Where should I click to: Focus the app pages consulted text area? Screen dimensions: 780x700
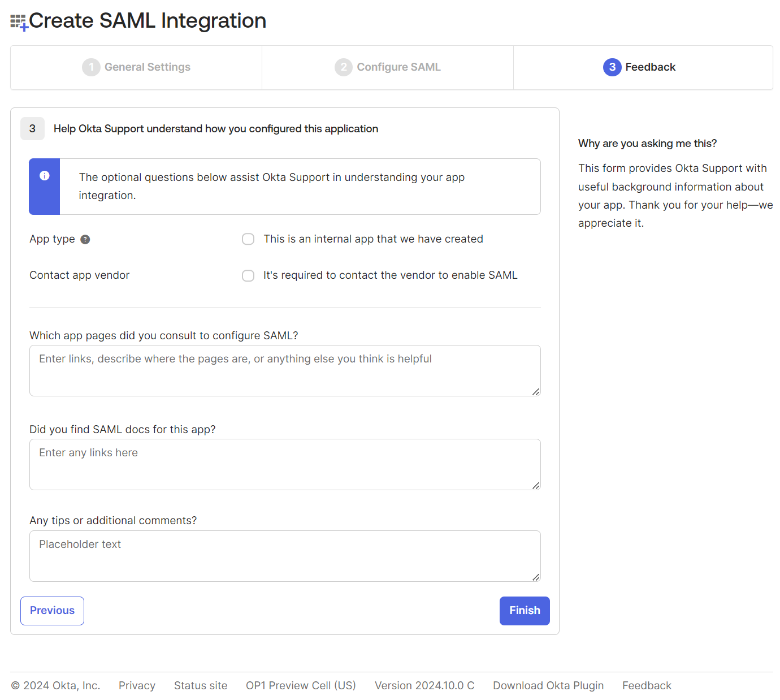click(x=285, y=370)
